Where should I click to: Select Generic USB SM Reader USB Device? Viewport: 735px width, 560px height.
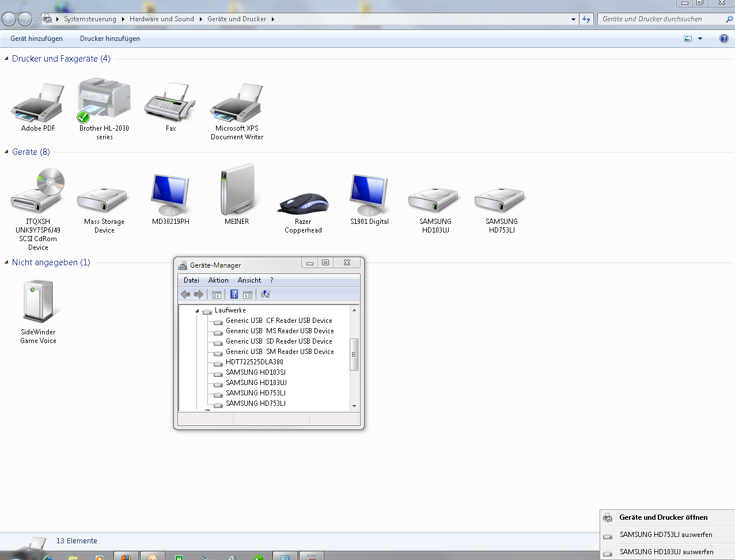(x=280, y=352)
